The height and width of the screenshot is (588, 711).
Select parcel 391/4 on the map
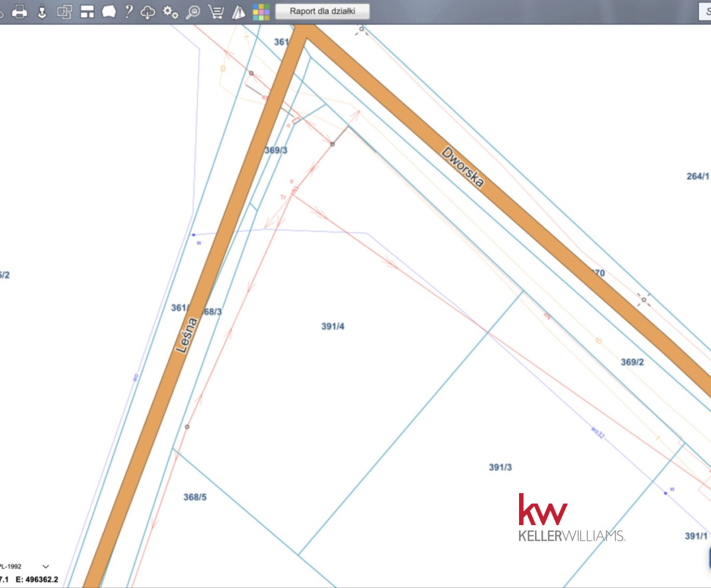[332, 327]
